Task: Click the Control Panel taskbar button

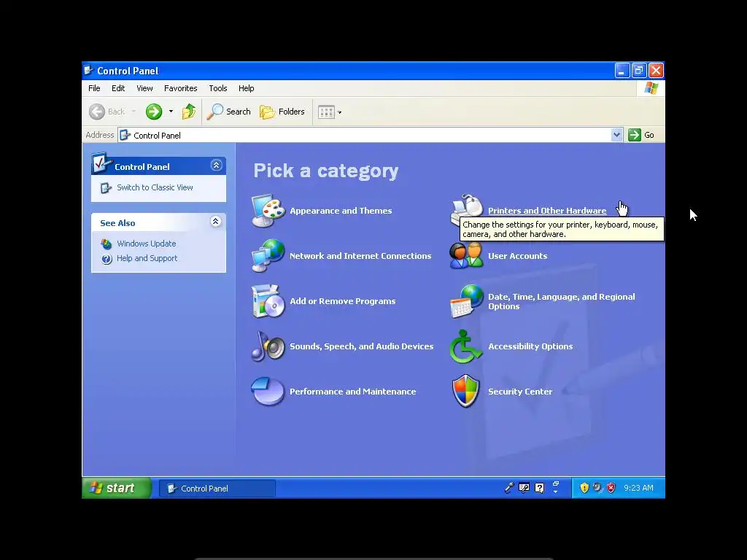Action: tap(217, 489)
